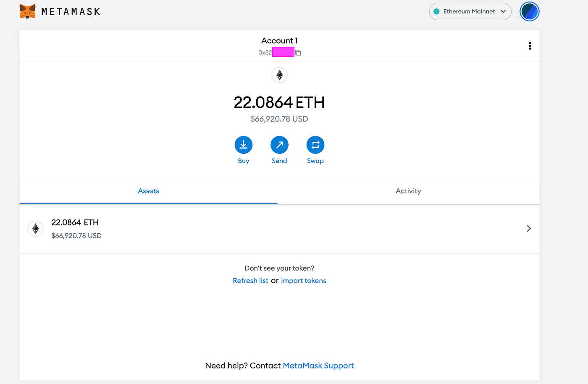588x384 pixels.
Task: Select the Swap icon
Action: [x=315, y=145]
